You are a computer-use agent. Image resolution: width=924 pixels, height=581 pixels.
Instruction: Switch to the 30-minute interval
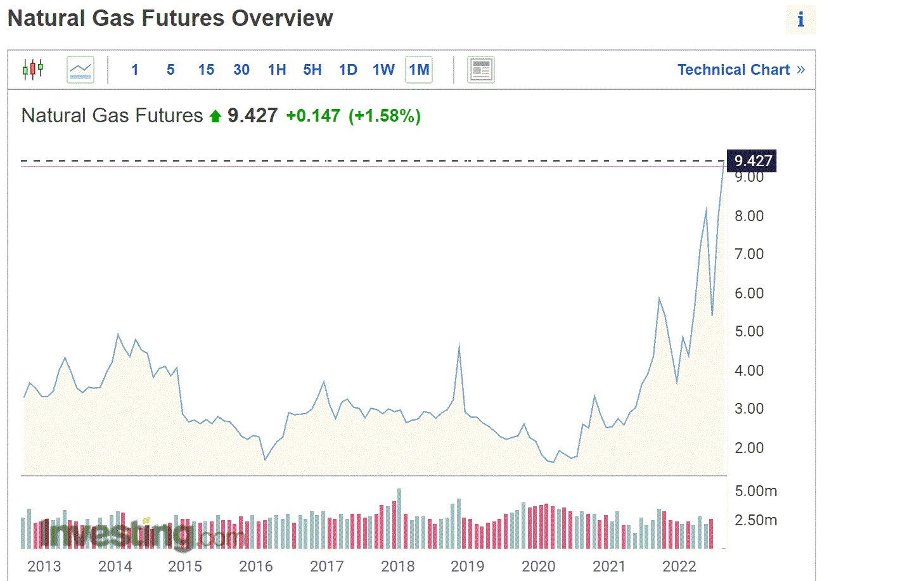pos(241,70)
